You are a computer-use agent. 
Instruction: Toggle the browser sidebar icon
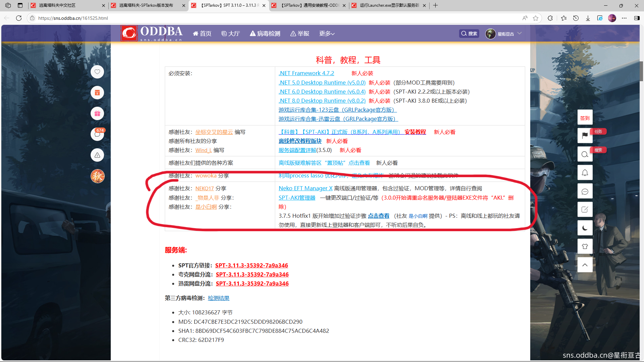(x=637, y=18)
